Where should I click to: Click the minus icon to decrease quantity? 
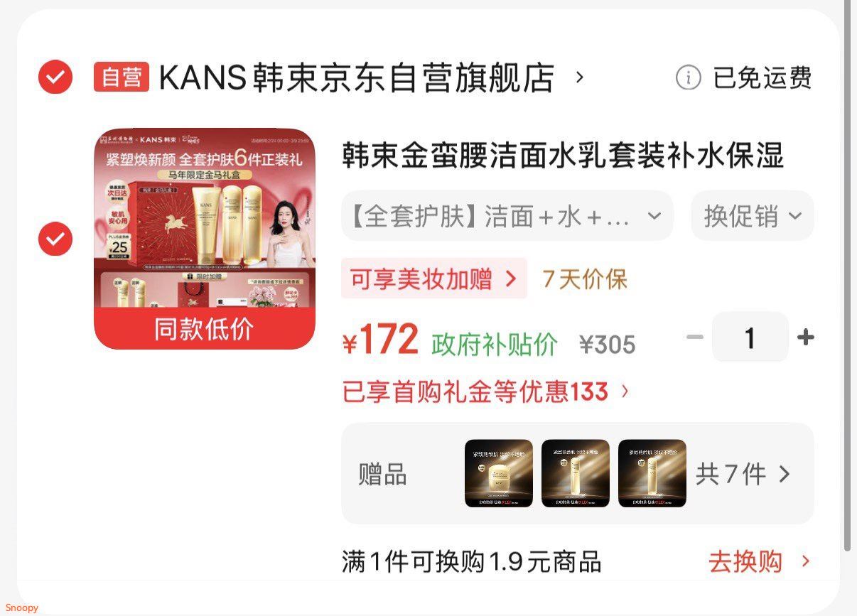click(x=694, y=337)
